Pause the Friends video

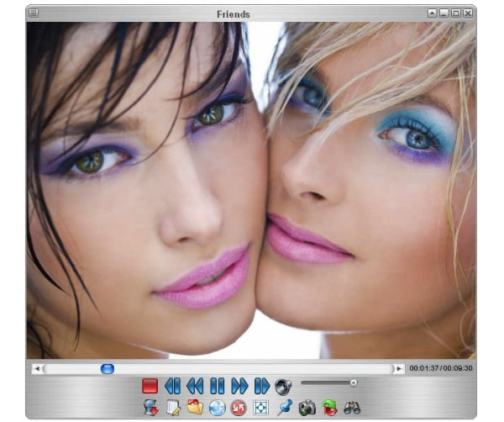(218, 386)
